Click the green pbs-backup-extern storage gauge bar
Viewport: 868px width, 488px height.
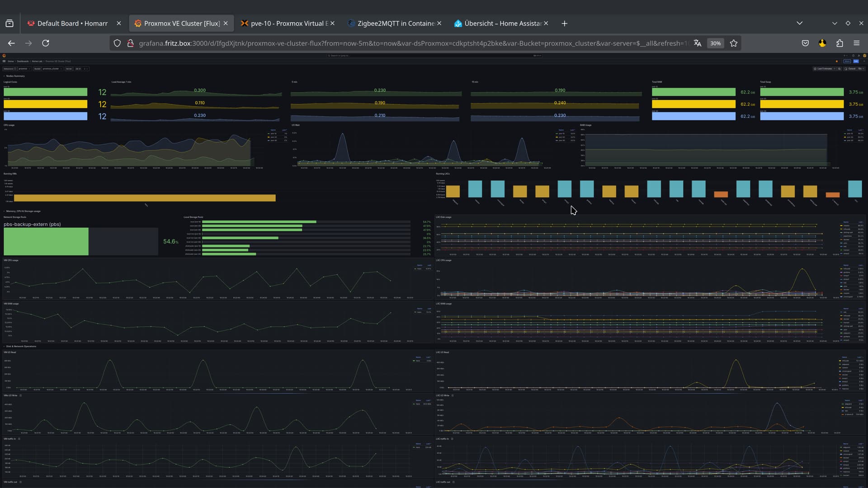pos(46,241)
